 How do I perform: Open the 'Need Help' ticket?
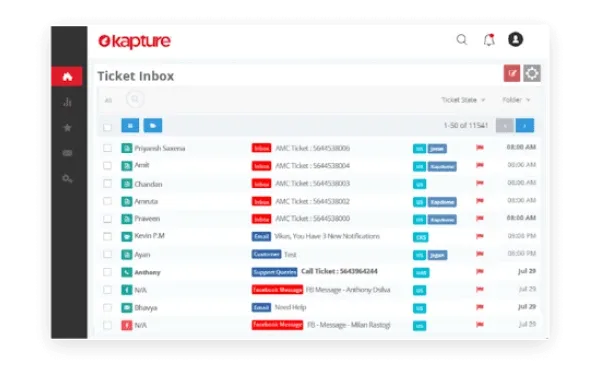coord(290,307)
